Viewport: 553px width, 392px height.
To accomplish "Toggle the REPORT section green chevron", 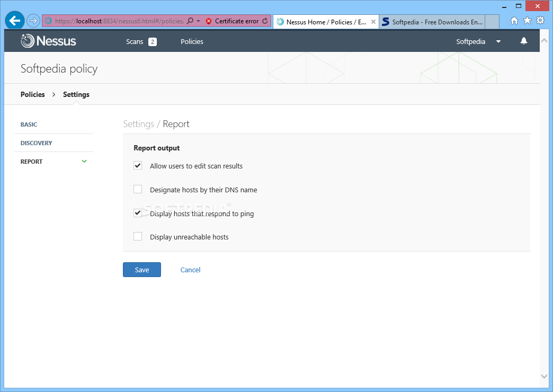I will click(x=84, y=161).
